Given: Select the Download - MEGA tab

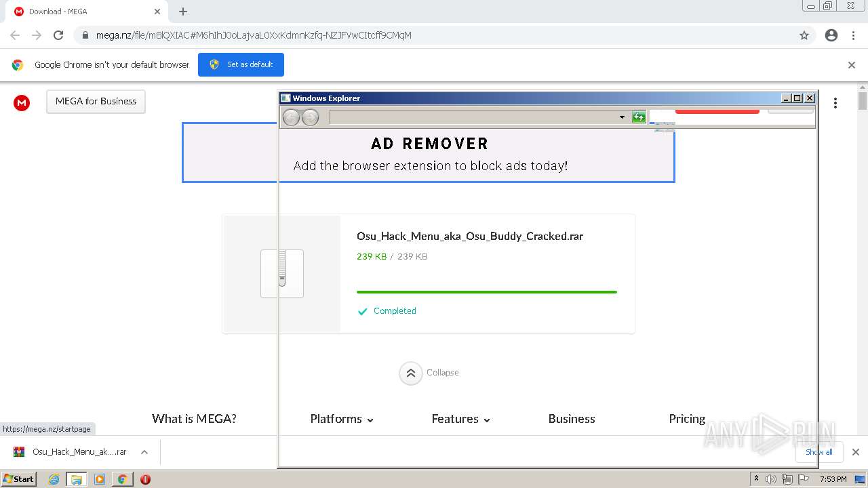Looking at the screenshot, I should coord(87,12).
